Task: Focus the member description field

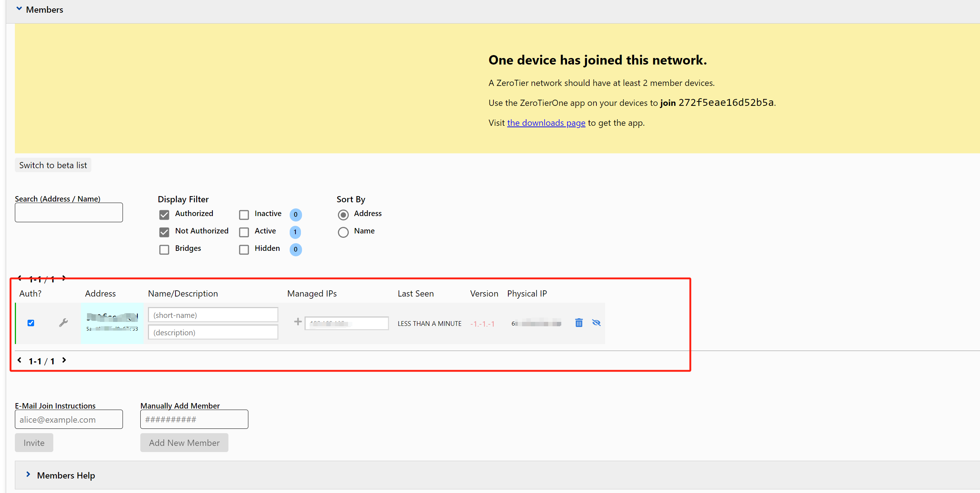Action: (213, 332)
